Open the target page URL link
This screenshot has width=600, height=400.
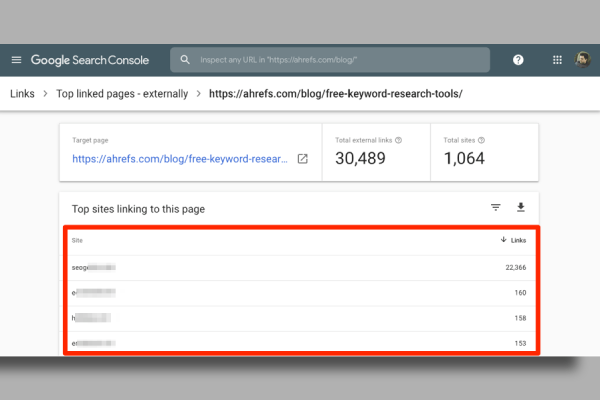click(180, 159)
